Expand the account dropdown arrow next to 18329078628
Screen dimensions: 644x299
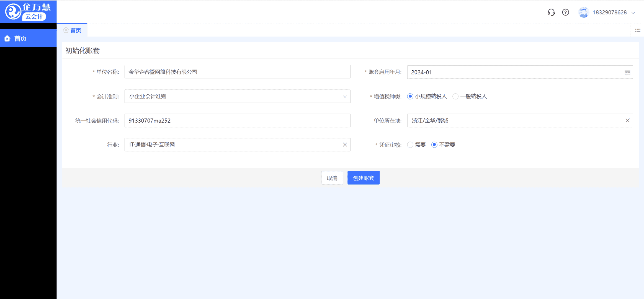[633, 13]
